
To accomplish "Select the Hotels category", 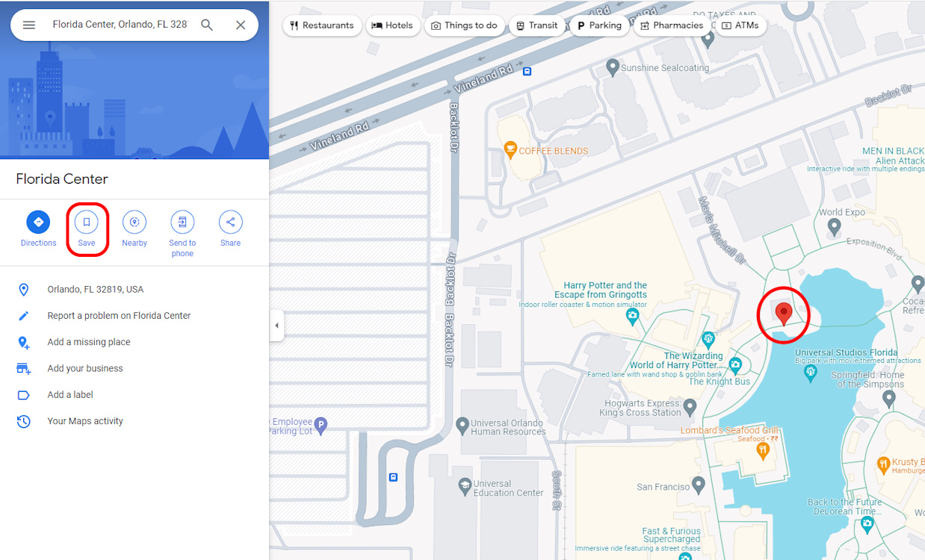I will tap(393, 25).
